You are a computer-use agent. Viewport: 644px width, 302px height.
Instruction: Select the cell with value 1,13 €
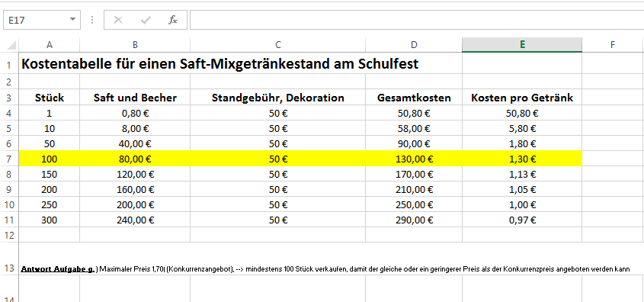pos(522,174)
